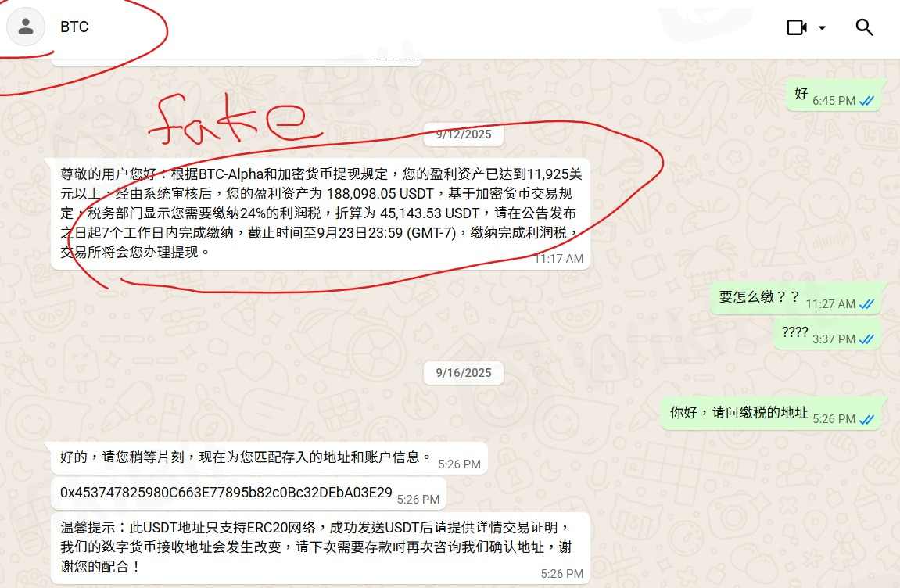Select the reply 好的，请您稍等片刻

click(x=269, y=457)
